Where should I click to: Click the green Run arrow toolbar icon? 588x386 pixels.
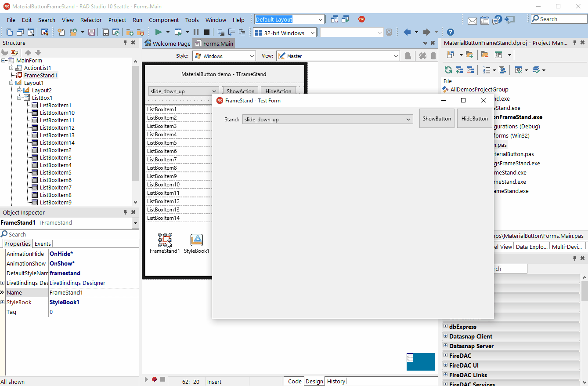tap(159, 32)
